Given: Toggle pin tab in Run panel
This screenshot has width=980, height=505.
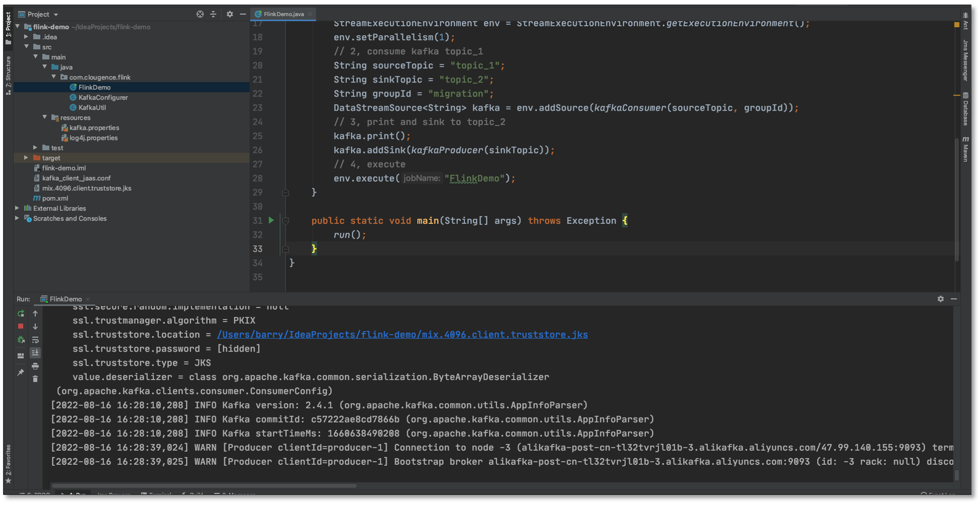Looking at the screenshot, I should pyautogui.click(x=21, y=373).
